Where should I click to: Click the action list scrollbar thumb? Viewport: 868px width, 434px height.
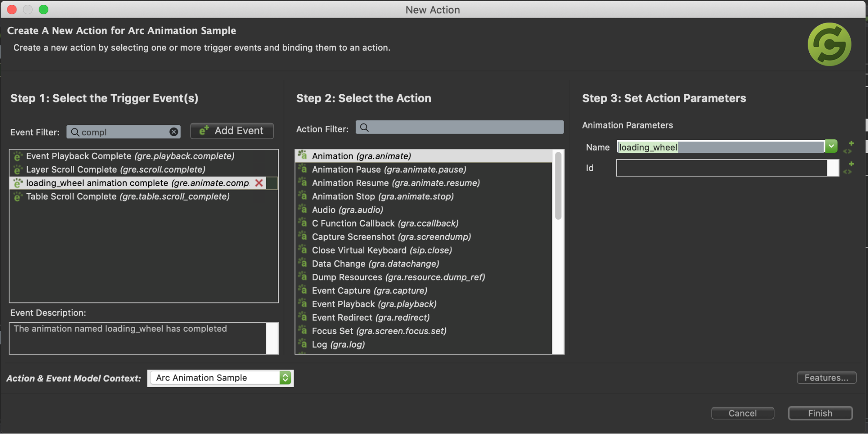(558, 185)
